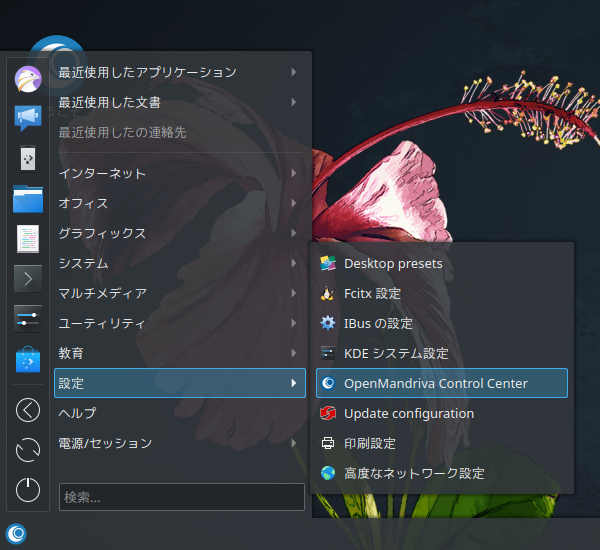Click the Fcitx penguin icon
Image resolution: width=600 pixels, height=550 pixels.
(328, 294)
